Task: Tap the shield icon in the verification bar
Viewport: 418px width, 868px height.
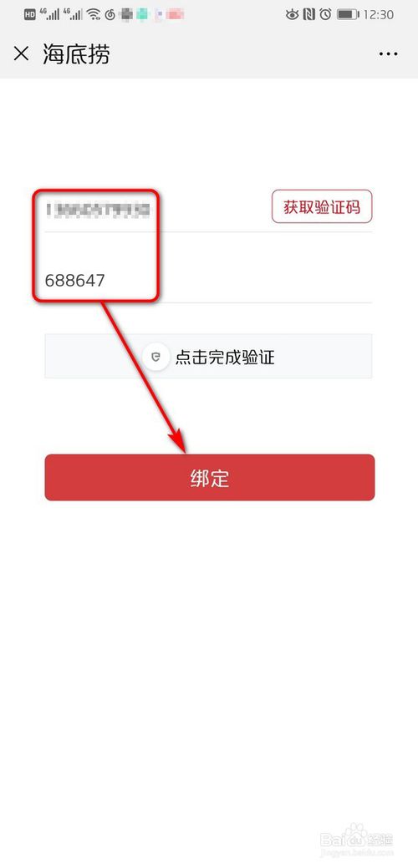Action: (x=155, y=357)
